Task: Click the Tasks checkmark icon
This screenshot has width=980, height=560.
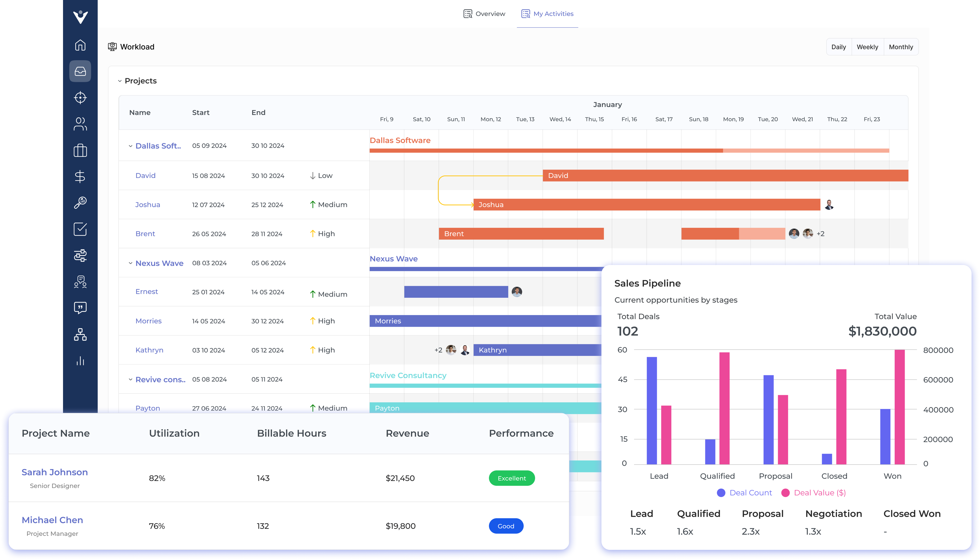Action: pyautogui.click(x=80, y=229)
